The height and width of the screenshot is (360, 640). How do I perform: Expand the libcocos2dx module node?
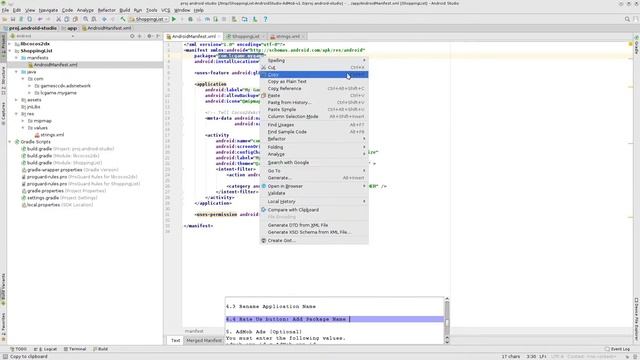10,44
